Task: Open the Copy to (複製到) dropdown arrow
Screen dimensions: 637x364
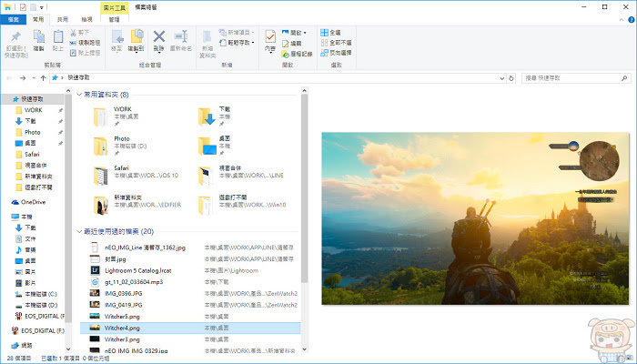Action: (x=136, y=53)
